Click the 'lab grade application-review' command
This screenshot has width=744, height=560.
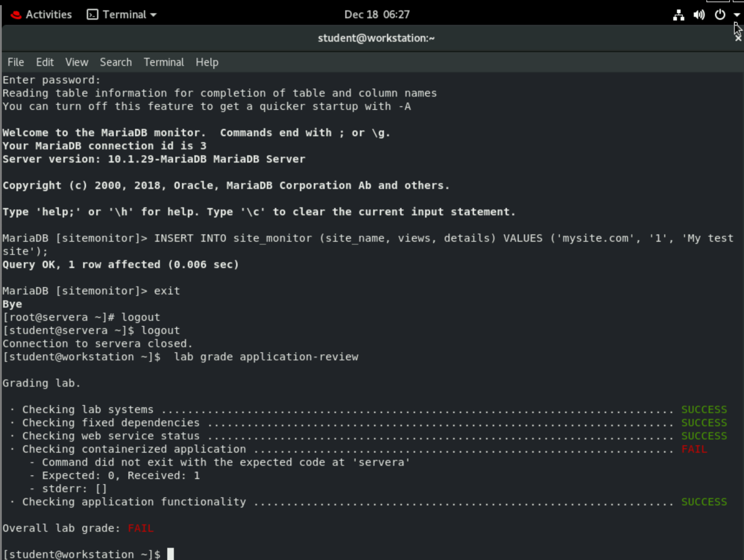click(266, 357)
